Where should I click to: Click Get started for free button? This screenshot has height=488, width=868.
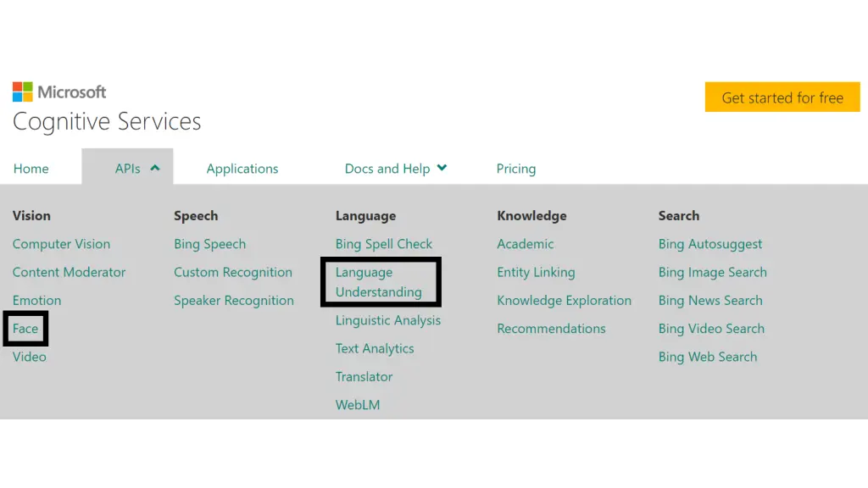782,97
